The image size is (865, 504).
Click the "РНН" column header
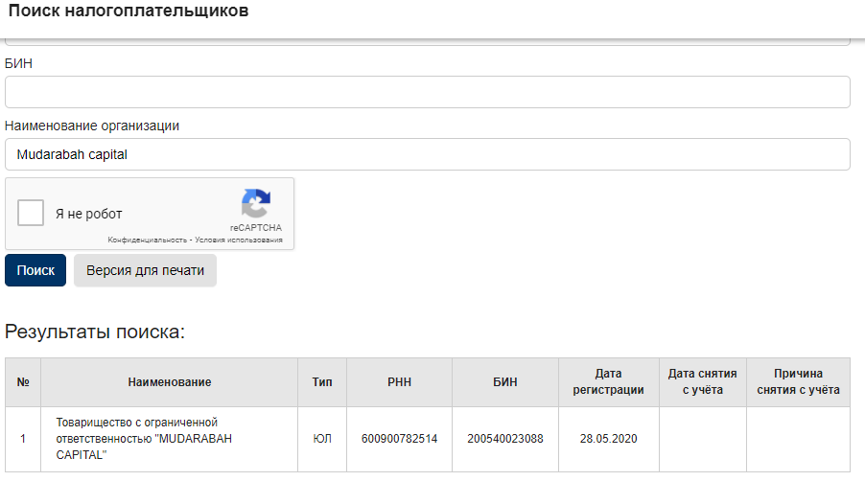[399, 381]
